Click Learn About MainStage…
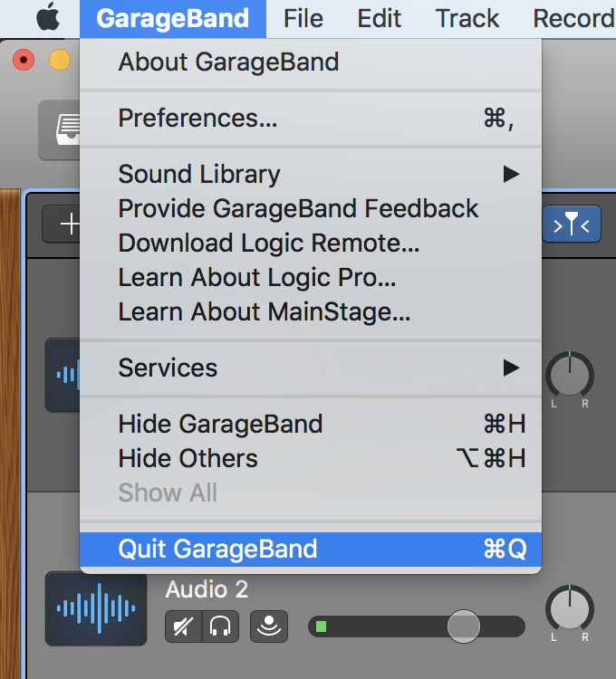616x679 pixels. pyautogui.click(x=311, y=311)
